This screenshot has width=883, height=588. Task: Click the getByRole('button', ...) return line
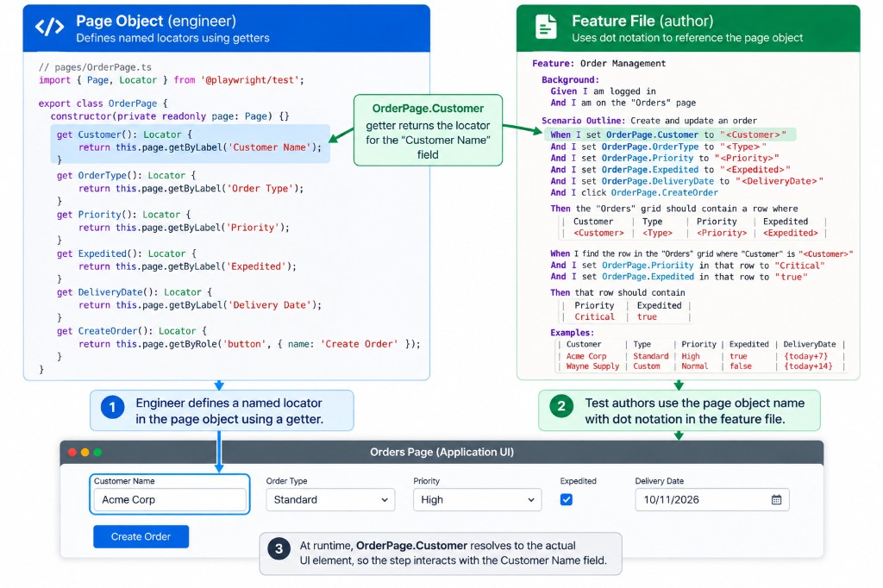coord(249,344)
